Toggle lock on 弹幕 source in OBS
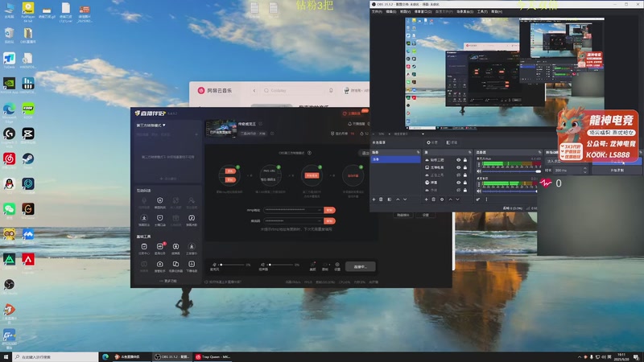The width and height of the screenshot is (644, 362). [465, 183]
